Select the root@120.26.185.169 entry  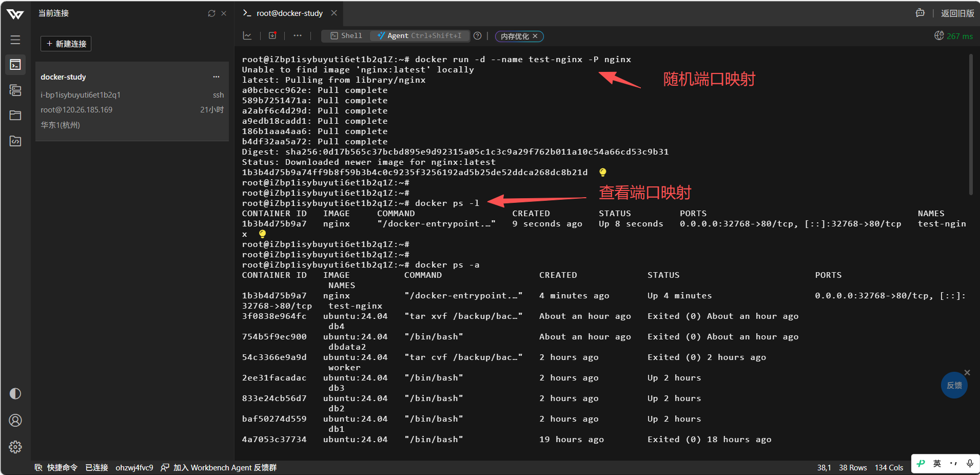76,110
